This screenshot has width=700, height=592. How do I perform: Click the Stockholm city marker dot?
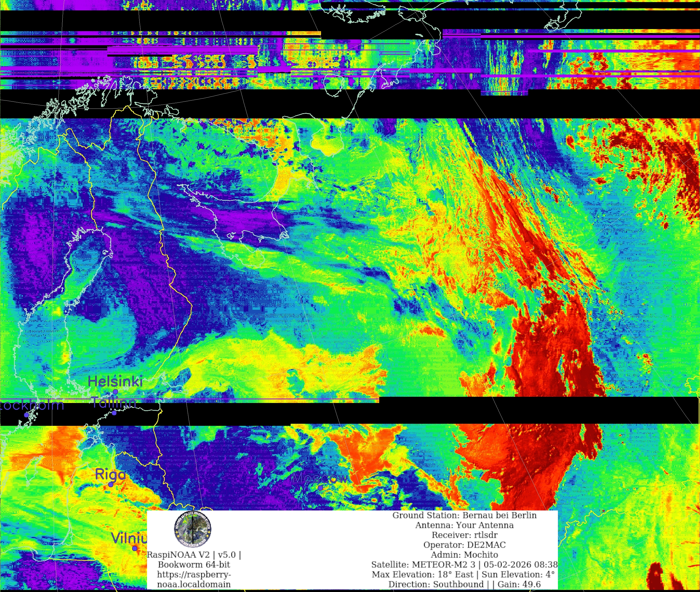(x=26, y=415)
